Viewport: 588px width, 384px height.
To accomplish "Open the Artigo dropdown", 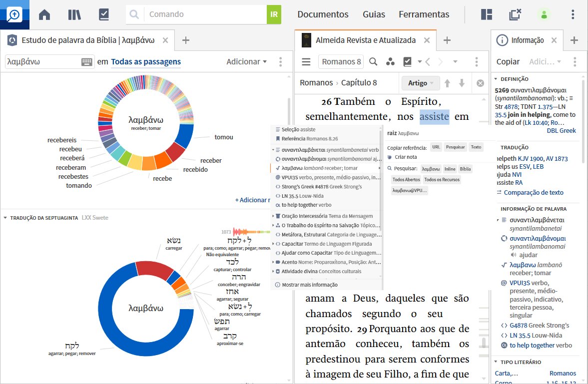I will tap(420, 83).
